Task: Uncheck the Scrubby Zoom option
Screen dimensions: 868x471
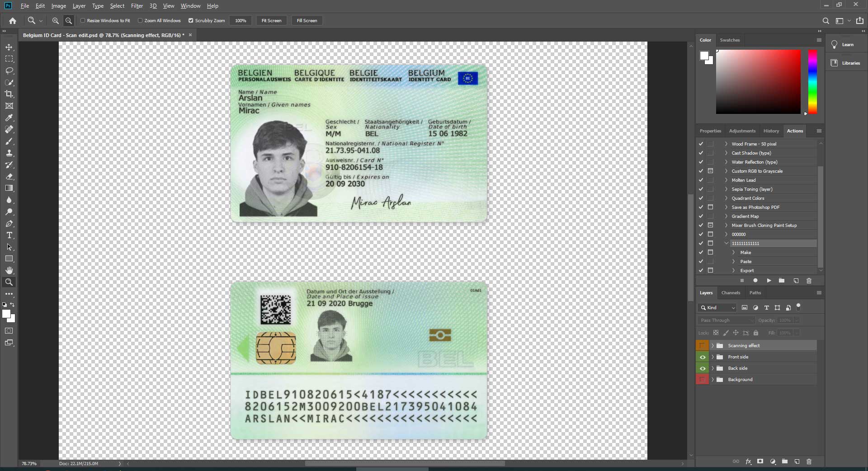Action: pos(191,20)
